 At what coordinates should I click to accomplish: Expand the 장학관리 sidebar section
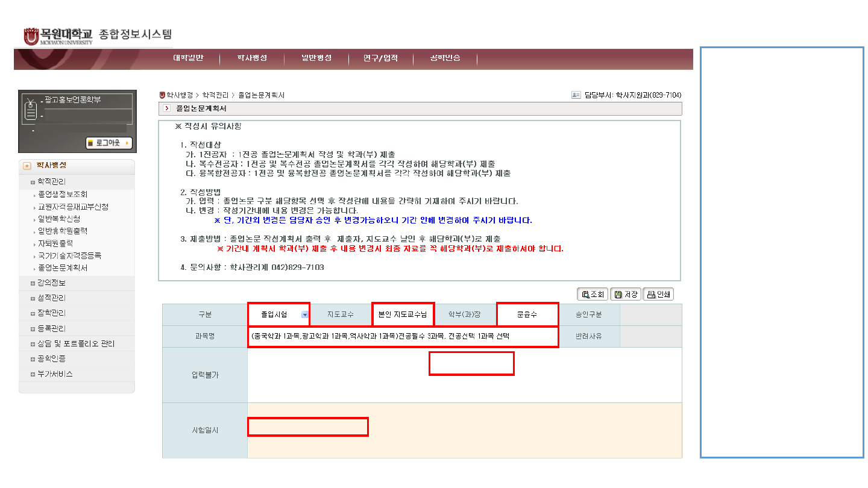point(51,313)
